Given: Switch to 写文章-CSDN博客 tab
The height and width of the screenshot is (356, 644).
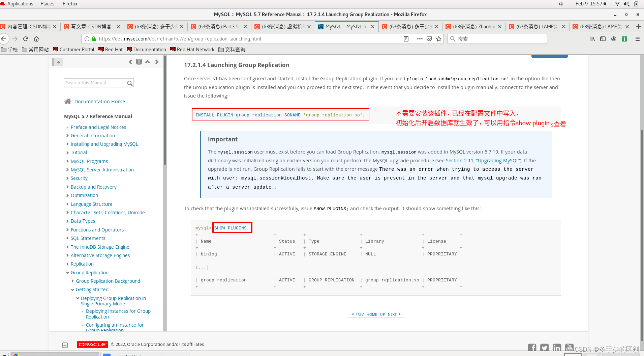Looking at the screenshot, I should click(x=91, y=27).
